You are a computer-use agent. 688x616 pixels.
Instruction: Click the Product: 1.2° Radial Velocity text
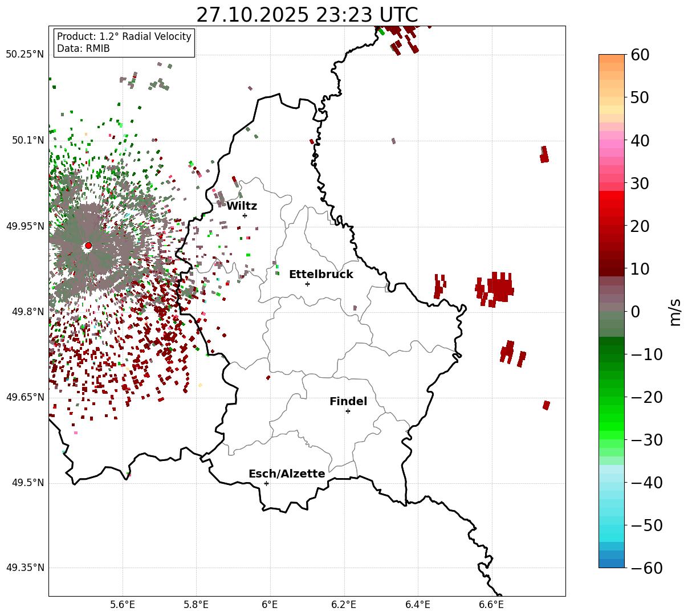click(124, 36)
